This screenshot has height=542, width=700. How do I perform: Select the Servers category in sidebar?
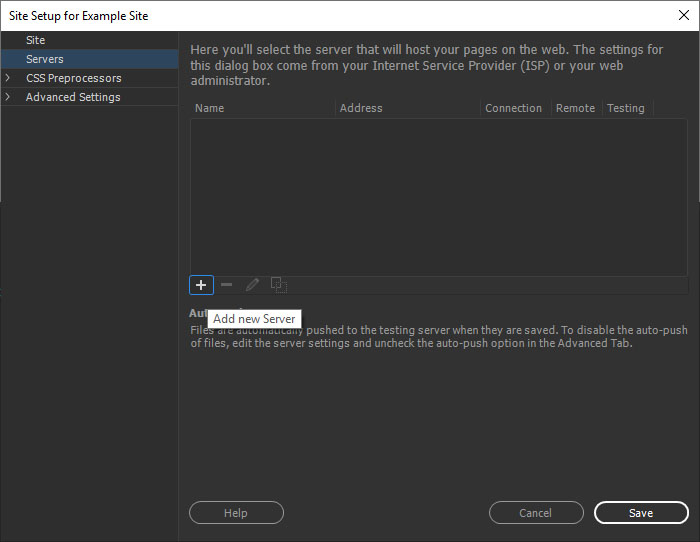(45, 59)
